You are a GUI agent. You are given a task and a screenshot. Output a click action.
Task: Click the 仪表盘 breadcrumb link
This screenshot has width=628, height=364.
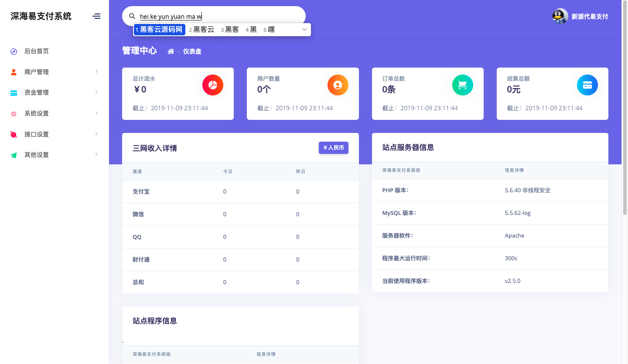coord(192,51)
